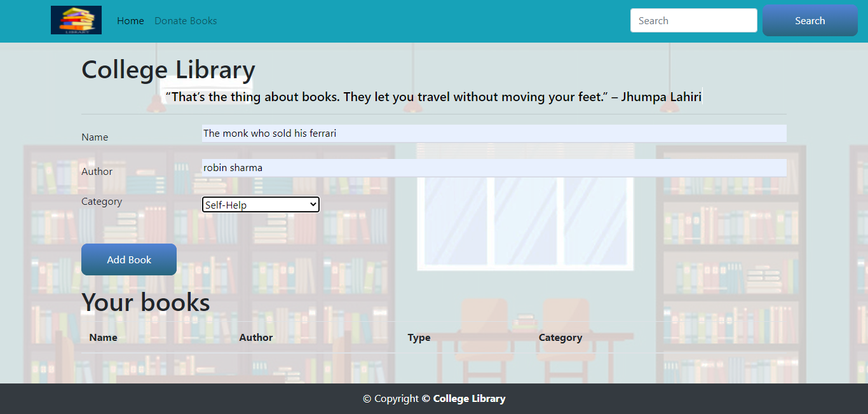
Task: Click the book Name input field
Action: pyautogui.click(x=494, y=134)
